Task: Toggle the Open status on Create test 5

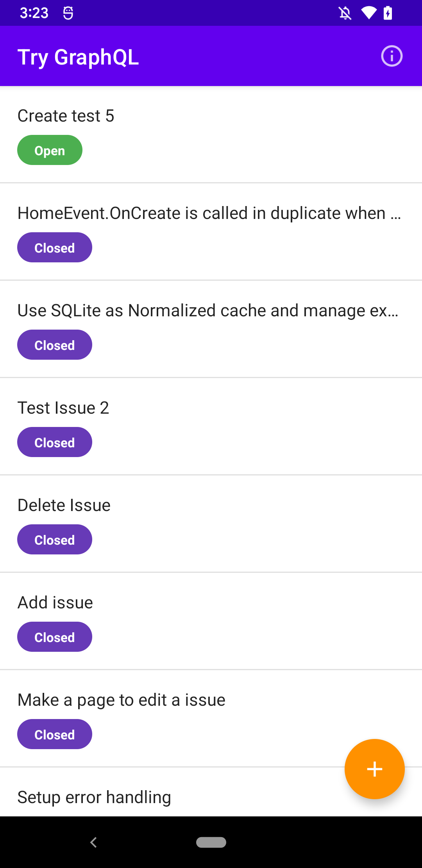Action: click(50, 150)
